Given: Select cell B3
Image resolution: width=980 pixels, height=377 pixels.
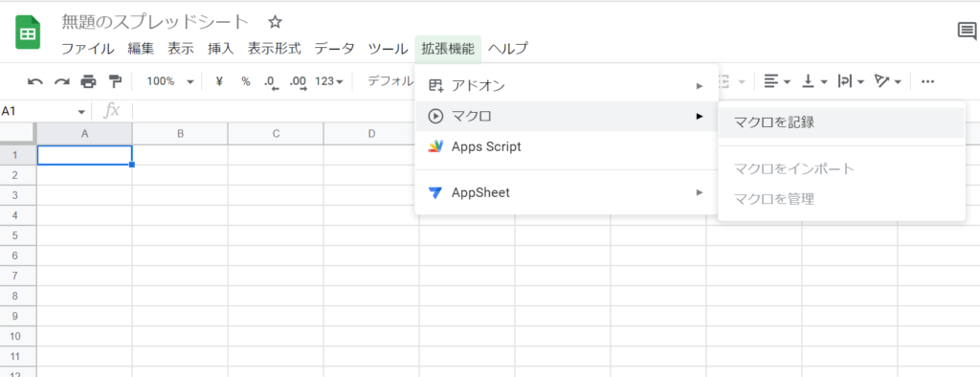Looking at the screenshot, I should click(180, 196).
